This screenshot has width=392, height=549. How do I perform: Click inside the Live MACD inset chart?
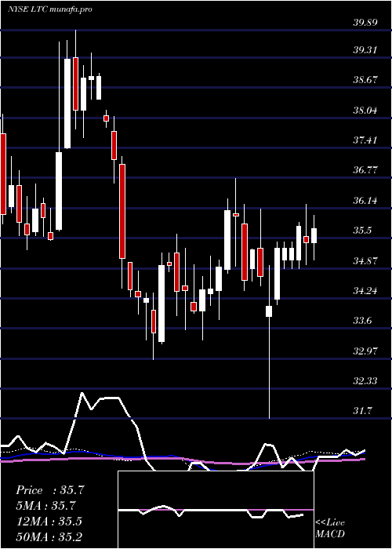pos(216,510)
